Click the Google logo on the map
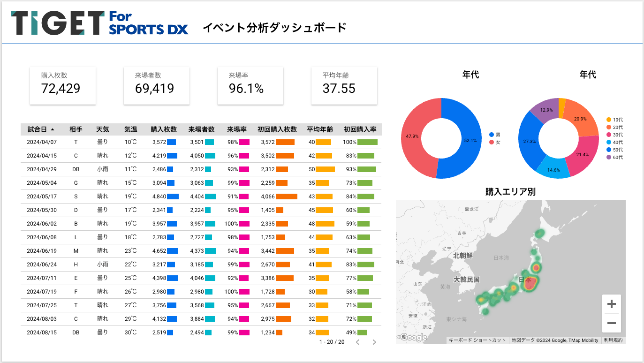 click(x=413, y=337)
